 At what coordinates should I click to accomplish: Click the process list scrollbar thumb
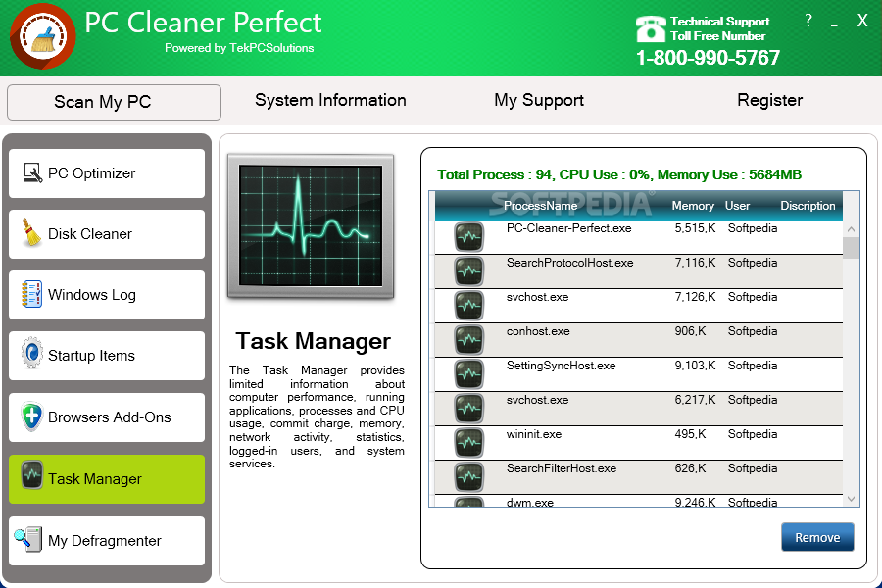pyautogui.click(x=851, y=248)
